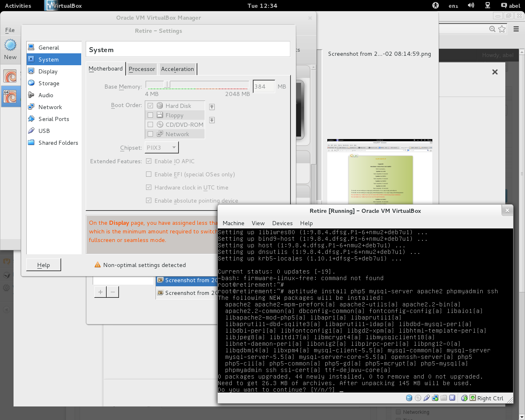Open browser hamburger menu
The width and height of the screenshot is (525, 420).
pos(516,29)
